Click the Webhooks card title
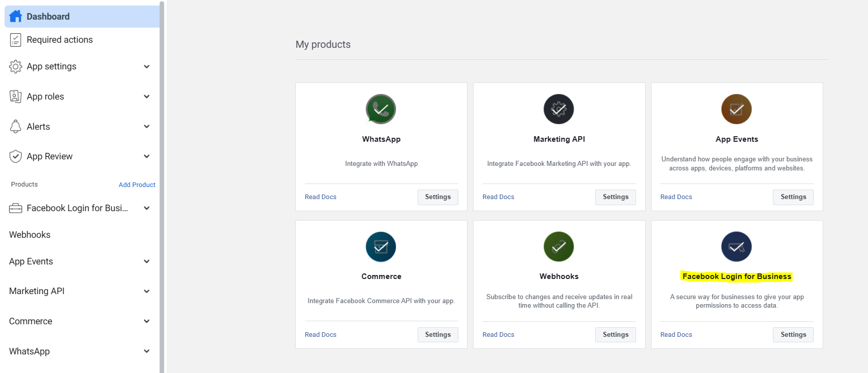 point(559,276)
